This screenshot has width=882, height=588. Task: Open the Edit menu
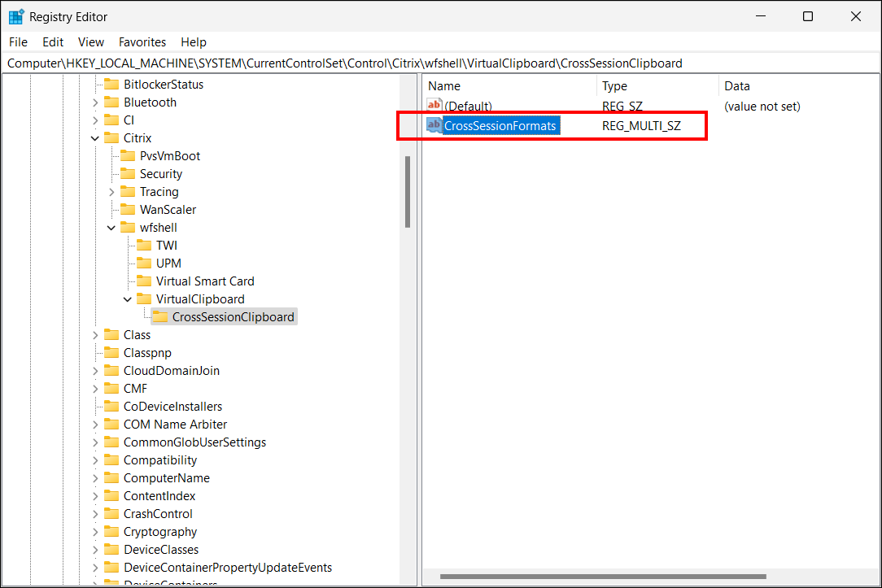coord(53,42)
